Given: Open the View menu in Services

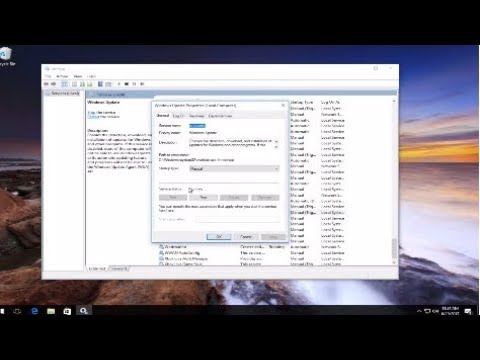Looking at the screenshot, I should [78, 76].
